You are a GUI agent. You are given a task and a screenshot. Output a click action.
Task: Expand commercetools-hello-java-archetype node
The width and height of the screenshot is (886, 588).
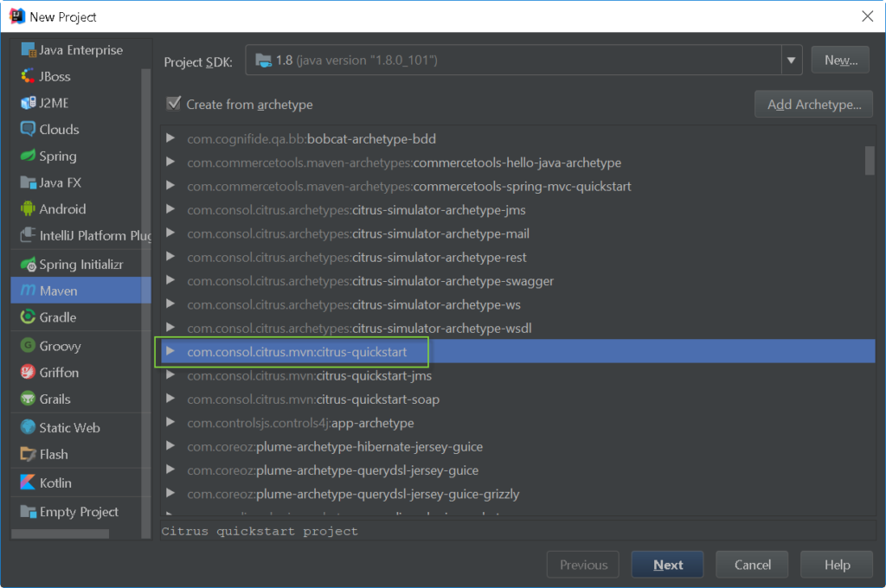click(170, 162)
